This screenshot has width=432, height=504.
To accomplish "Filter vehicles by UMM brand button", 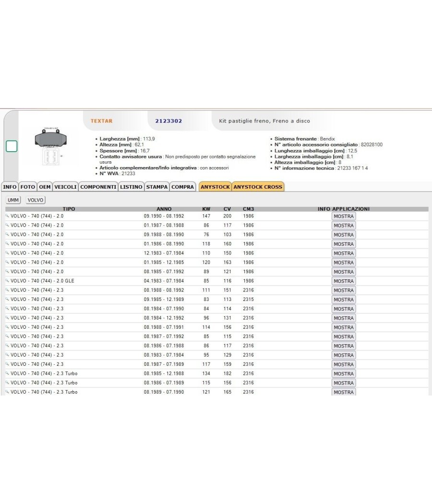I will (x=13, y=200).
